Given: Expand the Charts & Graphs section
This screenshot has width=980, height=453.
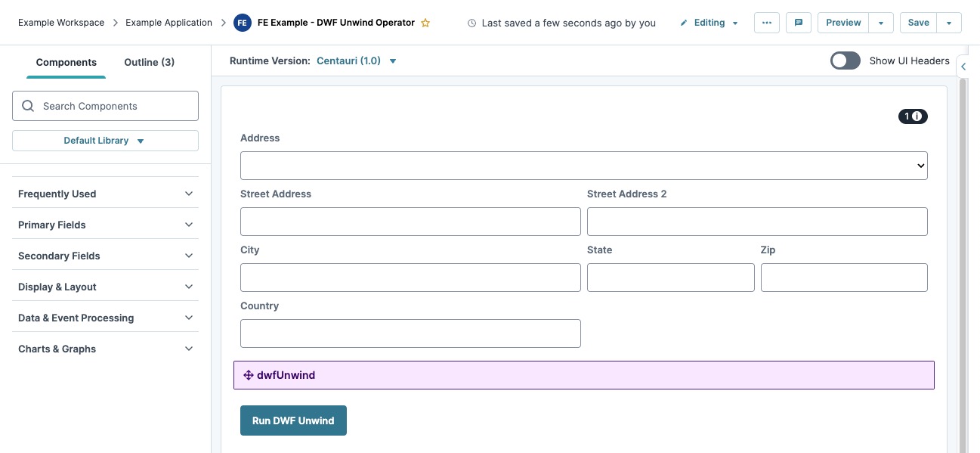Looking at the screenshot, I should click(x=105, y=349).
